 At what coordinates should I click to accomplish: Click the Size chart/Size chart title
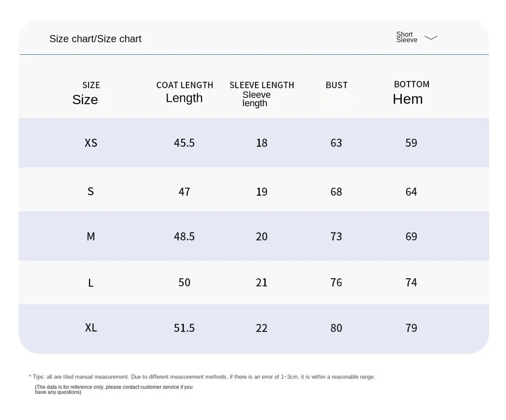[95, 39]
